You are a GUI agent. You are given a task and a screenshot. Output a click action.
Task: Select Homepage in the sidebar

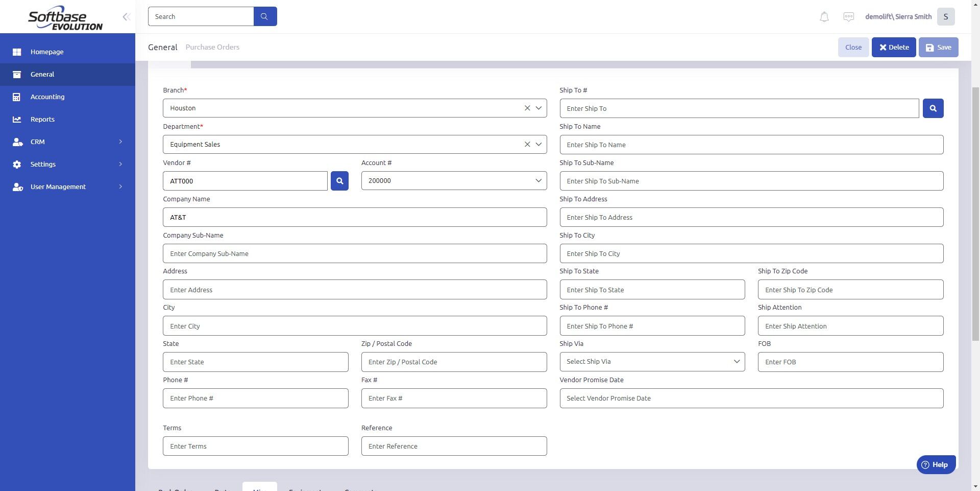[47, 52]
